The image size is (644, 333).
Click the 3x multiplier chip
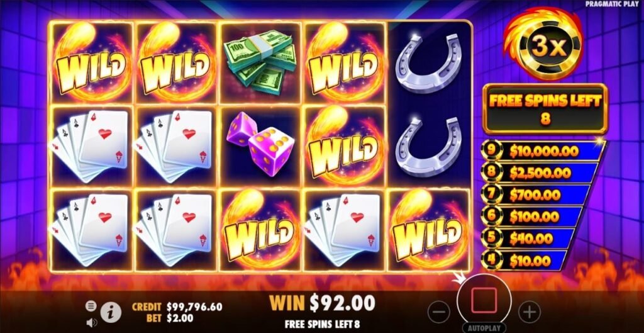click(x=542, y=45)
